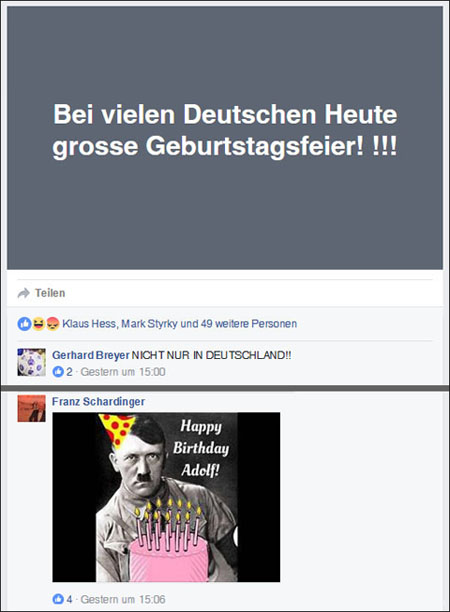Show the 49 weitere Personen reactions list
The height and width of the screenshot is (612, 450).
pyautogui.click(x=249, y=324)
